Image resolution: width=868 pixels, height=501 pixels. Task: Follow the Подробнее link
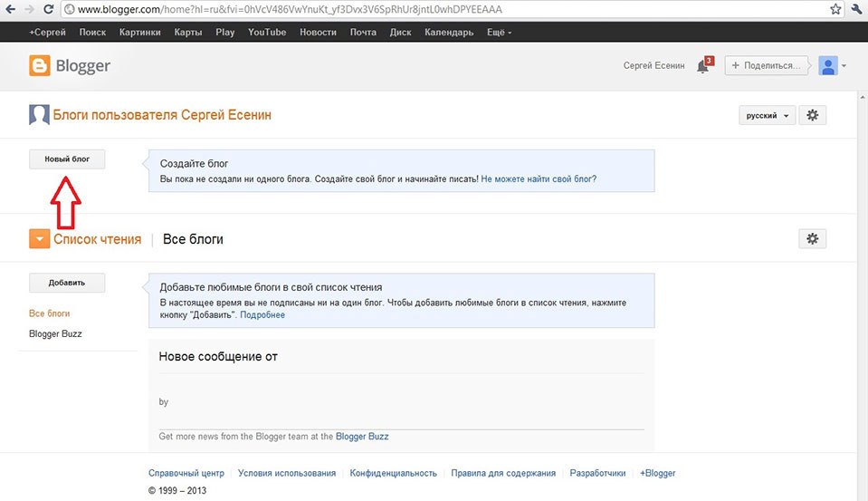(x=262, y=314)
